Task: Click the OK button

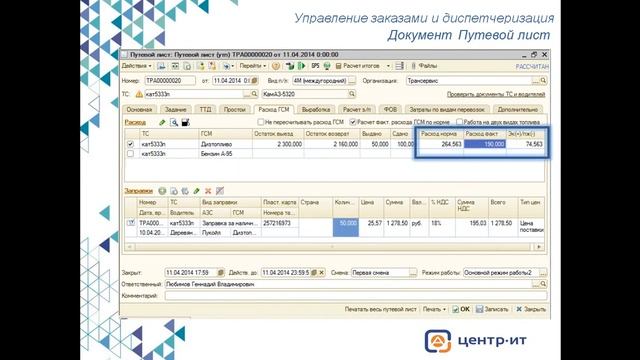Action: coord(461,309)
